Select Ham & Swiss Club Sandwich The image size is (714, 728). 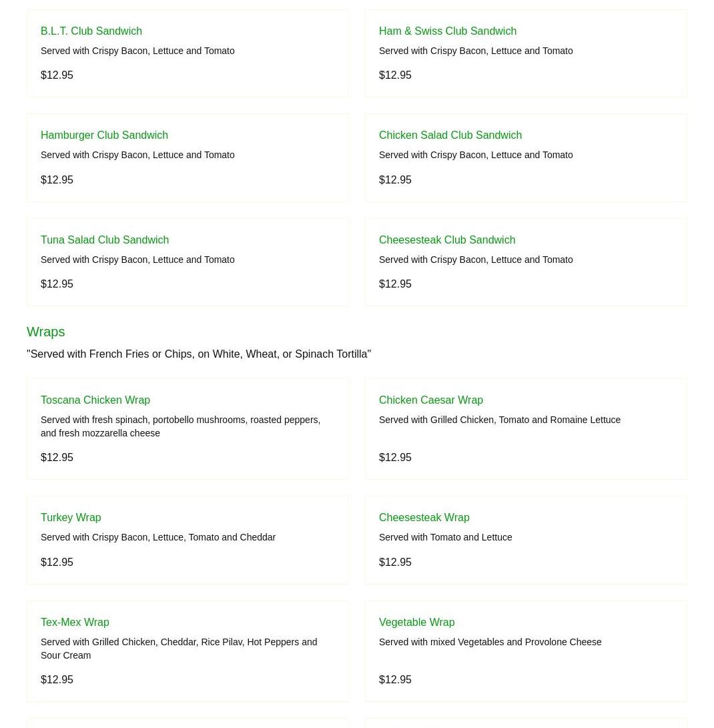pos(447,31)
